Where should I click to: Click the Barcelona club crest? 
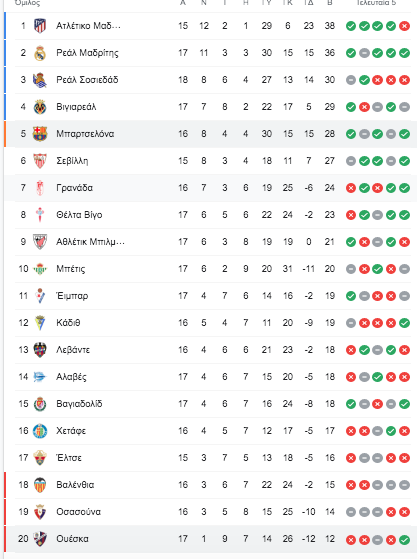(x=40, y=134)
